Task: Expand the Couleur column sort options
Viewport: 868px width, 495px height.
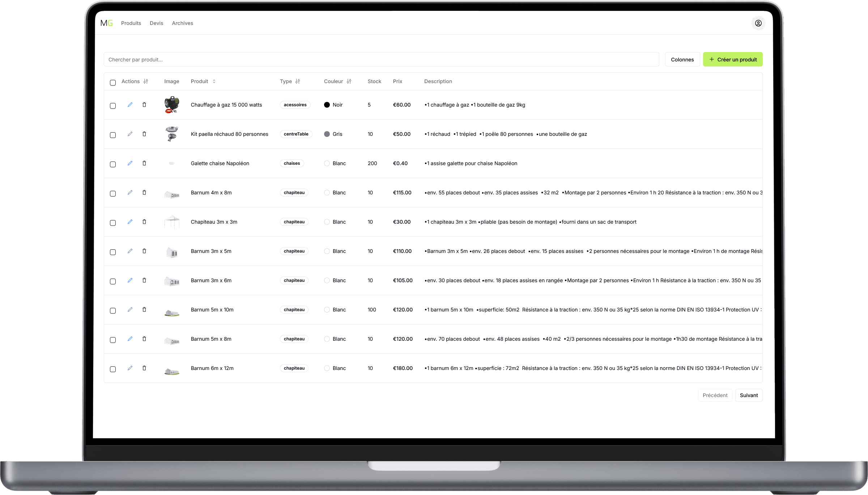Action: tap(348, 81)
